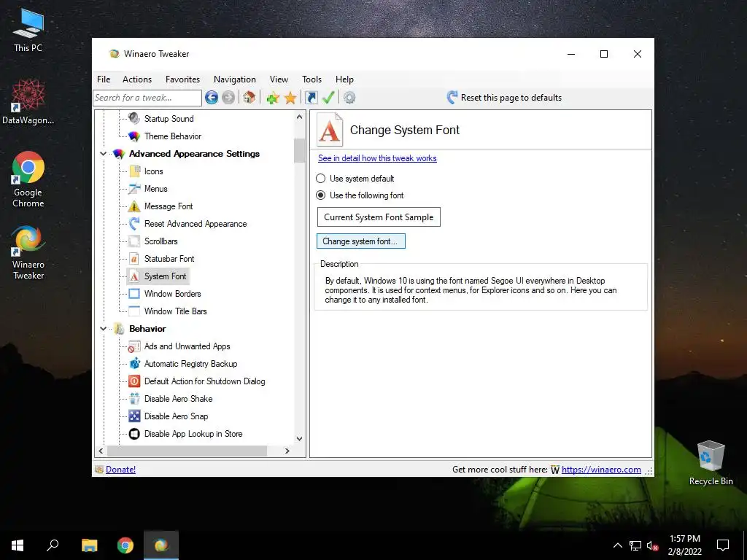Click the Ads and Unwanted Apps icon
Screen dimensions: 747x560
click(134, 346)
